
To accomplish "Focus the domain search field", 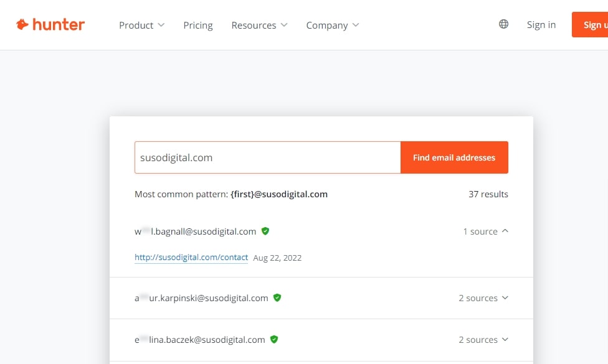I will tap(267, 157).
